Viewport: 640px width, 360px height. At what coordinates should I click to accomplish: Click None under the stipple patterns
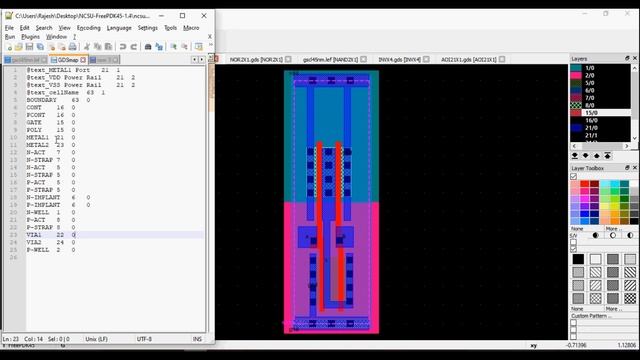[578, 309]
